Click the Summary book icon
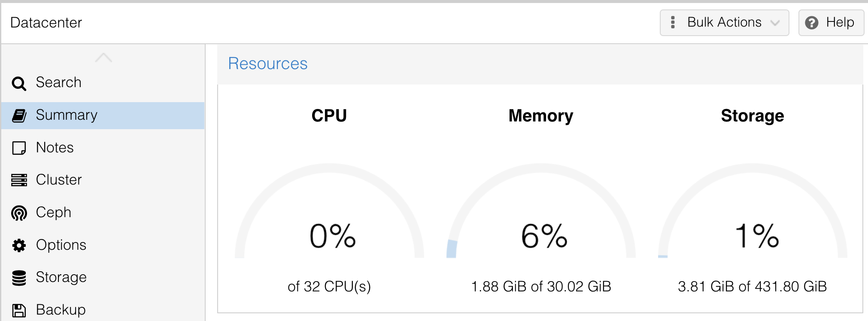The image size is (868, 321). click(19, 115)
